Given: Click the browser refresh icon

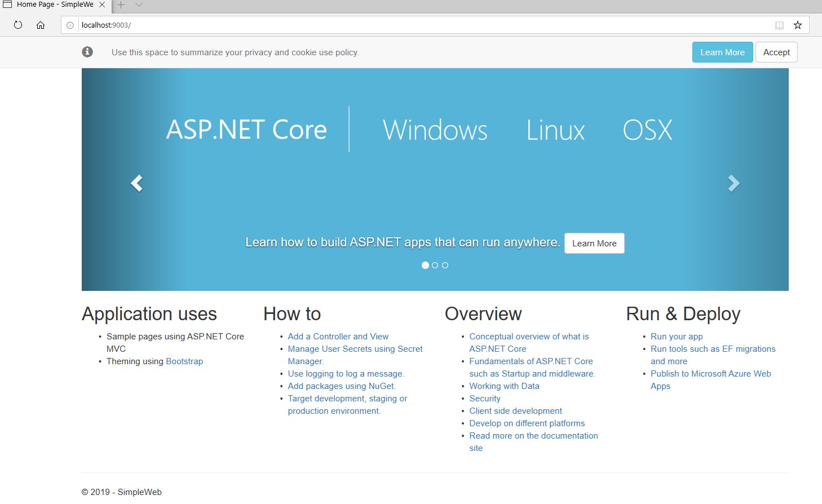Looking at the screenshot, I should [x=18, y=25].
